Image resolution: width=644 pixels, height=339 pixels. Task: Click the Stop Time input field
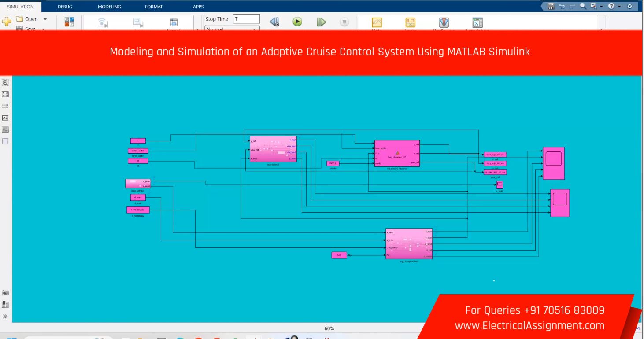pyautogui.click(x=247, y=19)
